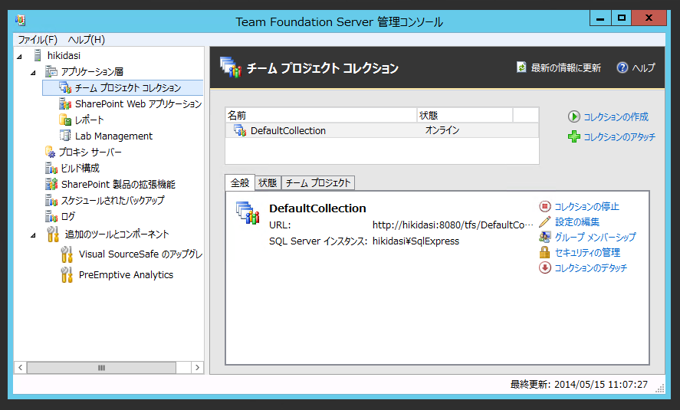Select Lab Management label in tree

(x=114, y=136)
